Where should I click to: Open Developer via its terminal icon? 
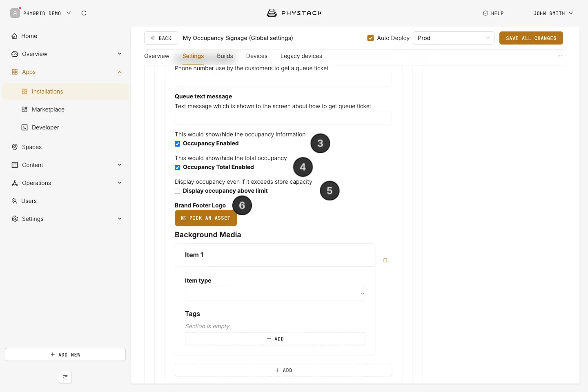click(x=24, y=127)
